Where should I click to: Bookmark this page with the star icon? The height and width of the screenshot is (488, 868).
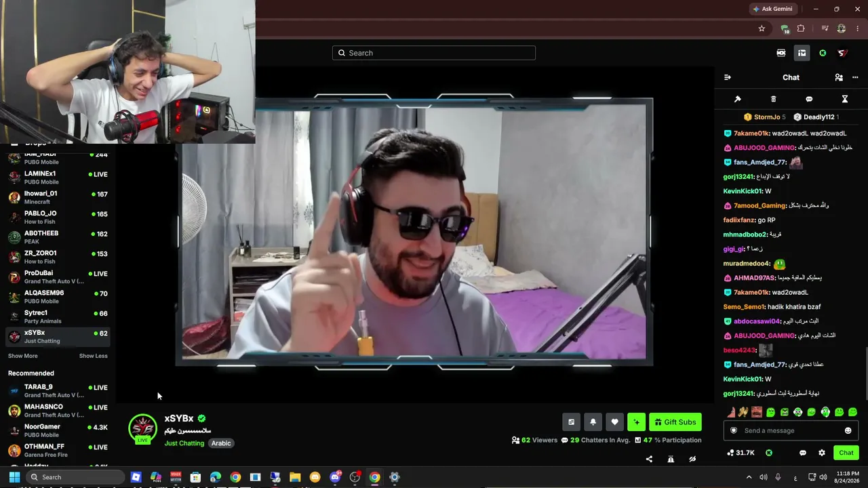[762, 28]
